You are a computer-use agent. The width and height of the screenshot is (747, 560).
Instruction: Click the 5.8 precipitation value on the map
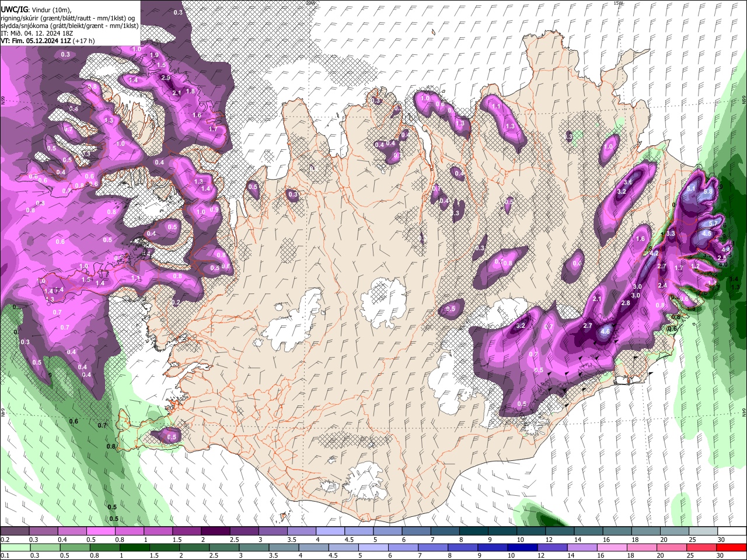click(708, 191)
